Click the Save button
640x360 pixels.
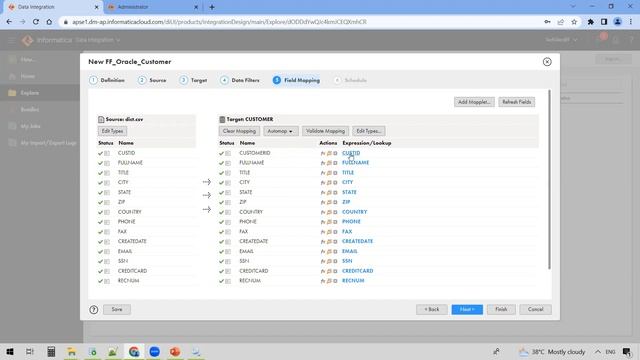point(117,309)
